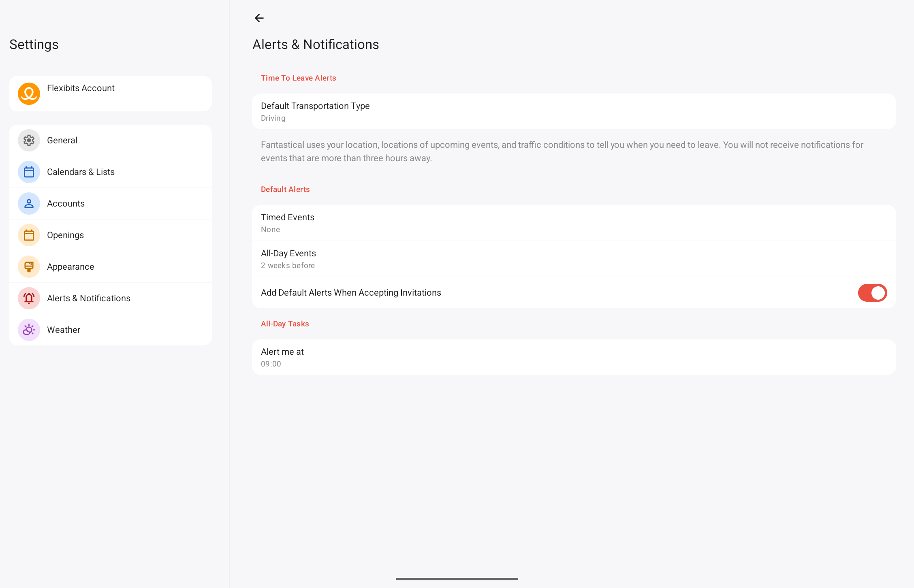Click the Fantastical location description text

[562, 151]
